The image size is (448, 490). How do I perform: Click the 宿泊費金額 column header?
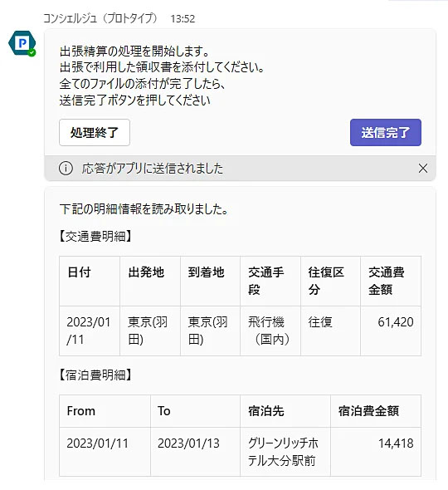(x=376, y=411)
